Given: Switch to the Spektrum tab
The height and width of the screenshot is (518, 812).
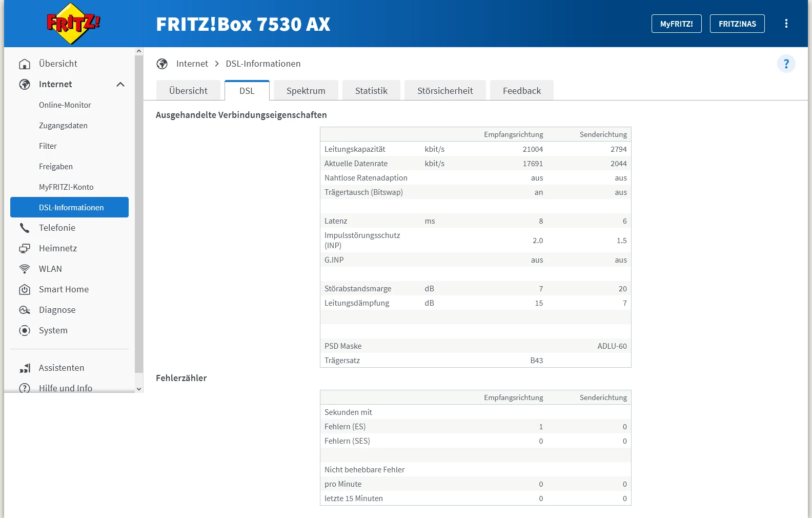Looking at the screenshot, I should pos(306,90).
